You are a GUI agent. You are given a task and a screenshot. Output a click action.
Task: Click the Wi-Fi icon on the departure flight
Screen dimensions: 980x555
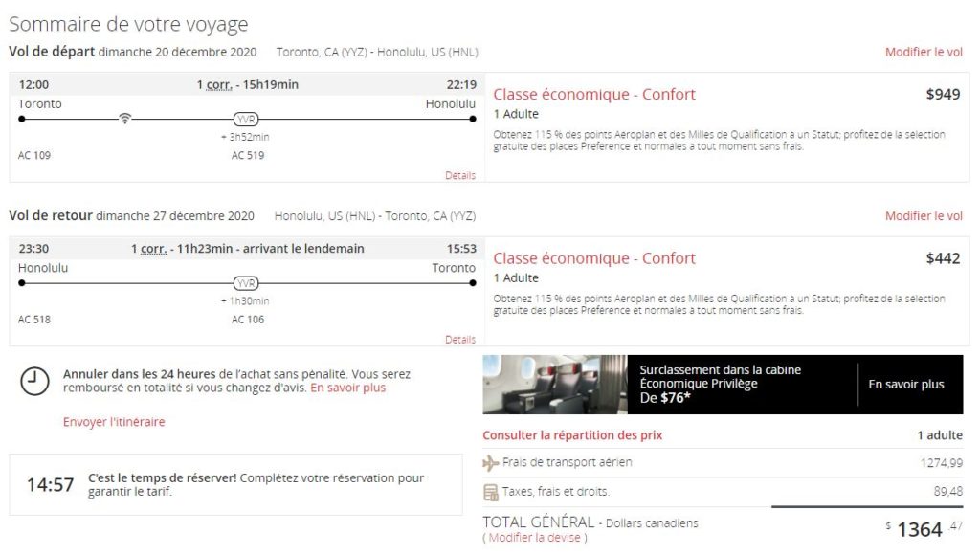pyautogui.click(x=124, y=119)
